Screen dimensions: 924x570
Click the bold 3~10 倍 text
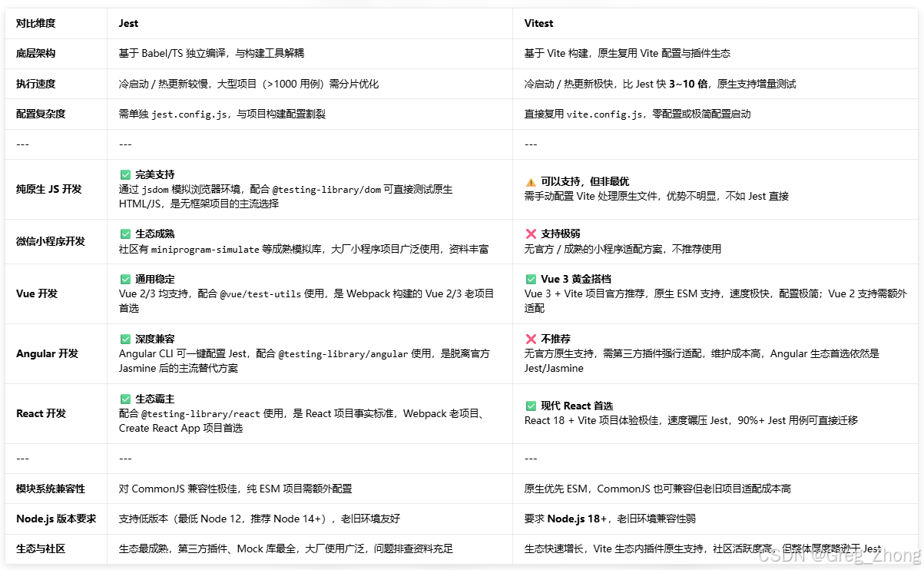[688, 84]
